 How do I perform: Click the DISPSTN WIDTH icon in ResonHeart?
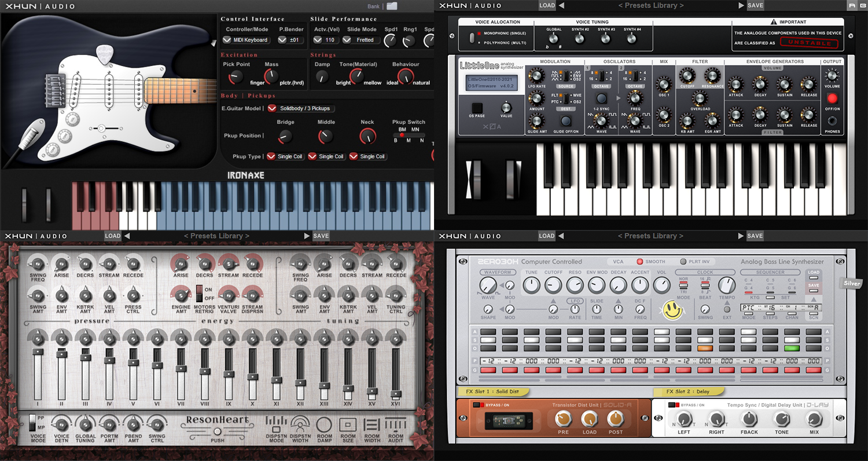pyautogui.click(x=300, y=424)
